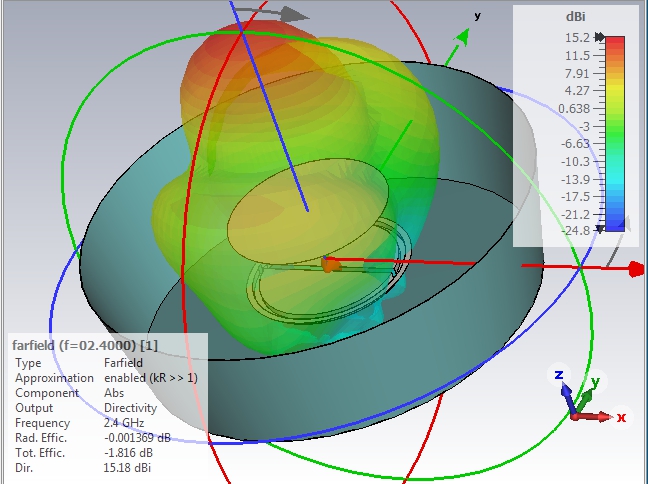Viewport: 648px width, 484px height.
Task: Click the '-6.63' legend scale value
Action: pyautogui.click(x=575, y=143)
